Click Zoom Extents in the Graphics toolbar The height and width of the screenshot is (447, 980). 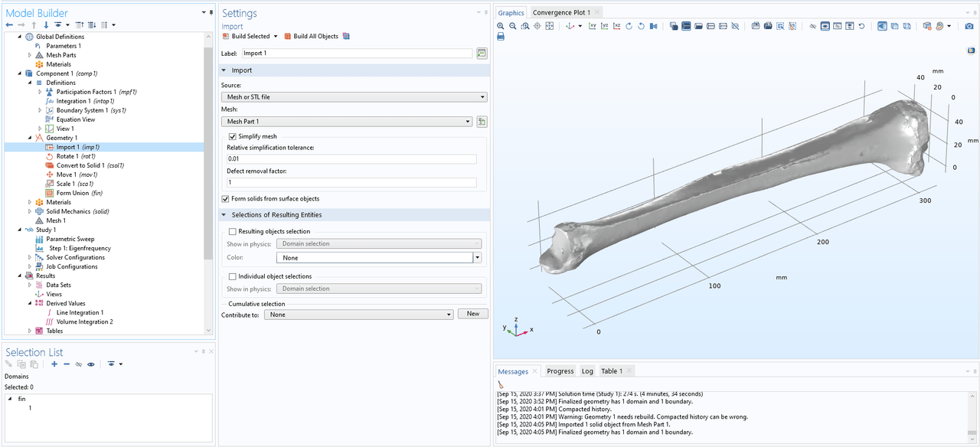click(x=550, y=26)
